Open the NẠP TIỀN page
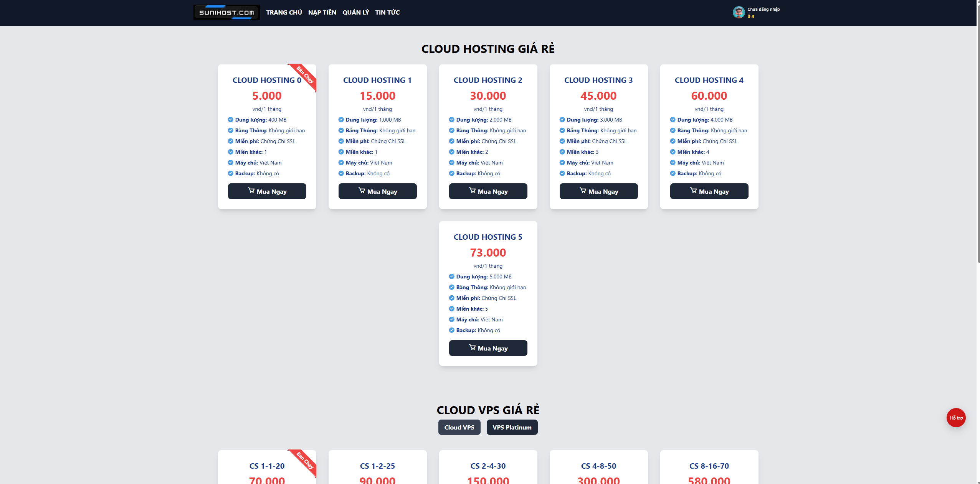 (322, 12)
